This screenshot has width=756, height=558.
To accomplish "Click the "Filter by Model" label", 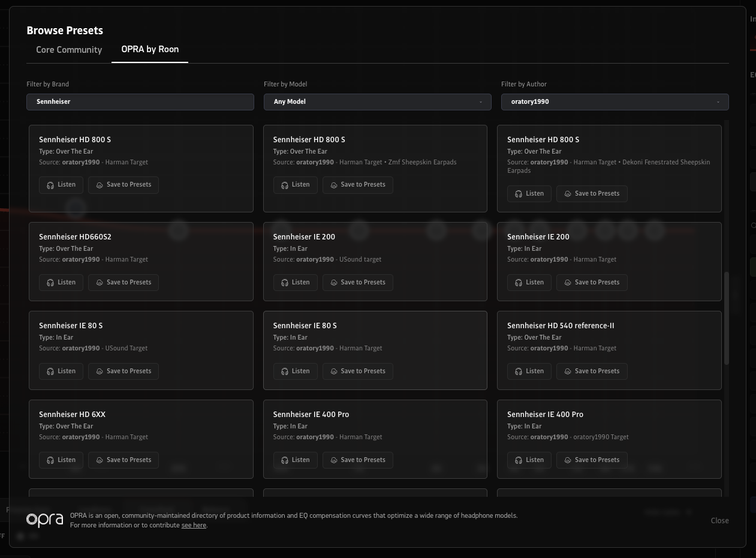I will [x=285, y=85].
